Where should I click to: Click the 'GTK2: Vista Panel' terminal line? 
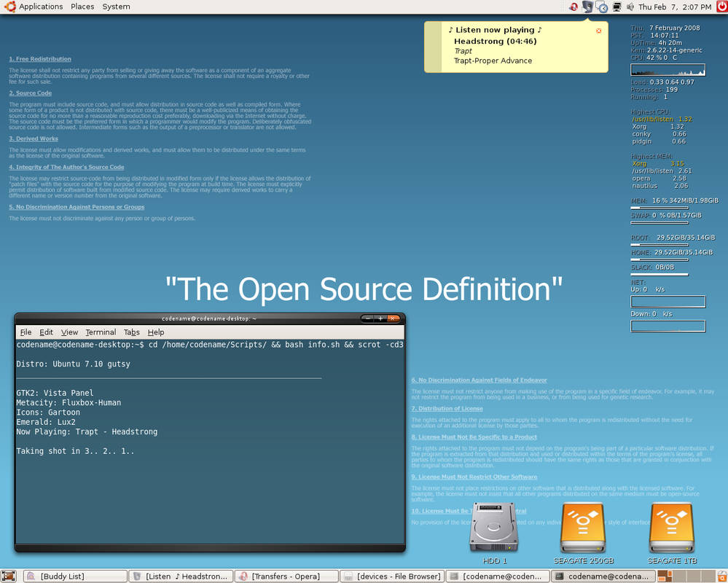[x=55, y=393]
